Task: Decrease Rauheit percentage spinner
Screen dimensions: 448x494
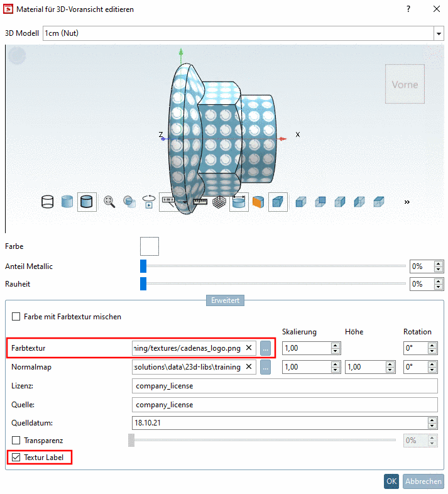Action: (x=438, y=287)
